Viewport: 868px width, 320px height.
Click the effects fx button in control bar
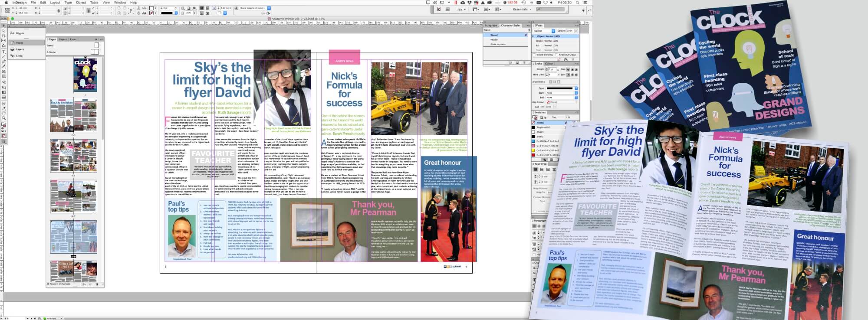coord(194,8)
